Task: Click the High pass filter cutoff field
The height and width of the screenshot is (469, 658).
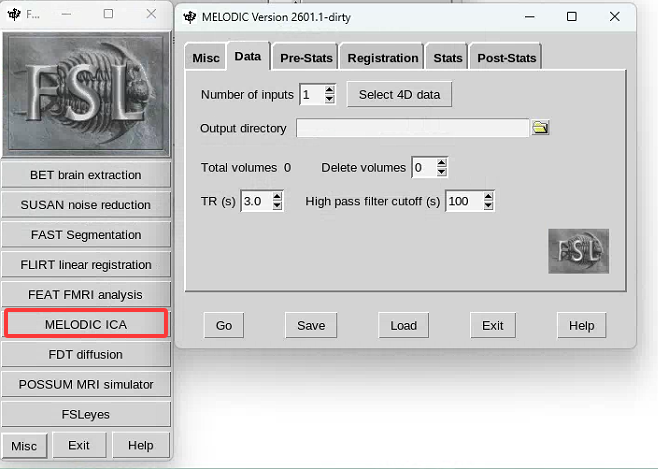Action: coord(465,201)
